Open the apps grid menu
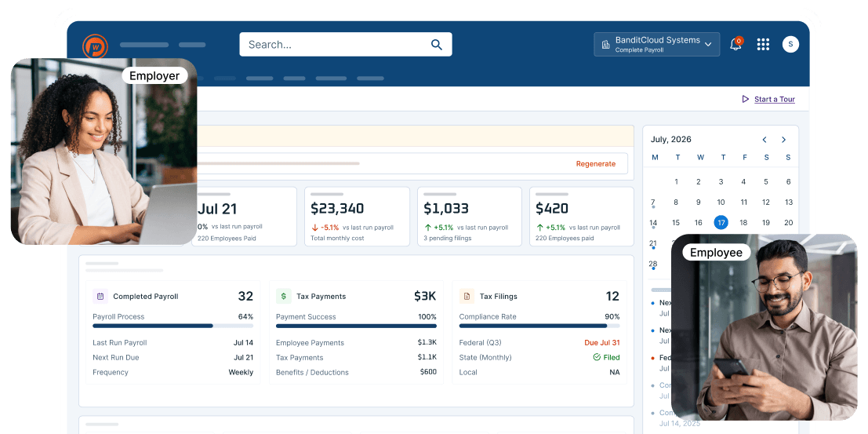Image resolution: width=868 pixels, height=434 pixels. 764,45
